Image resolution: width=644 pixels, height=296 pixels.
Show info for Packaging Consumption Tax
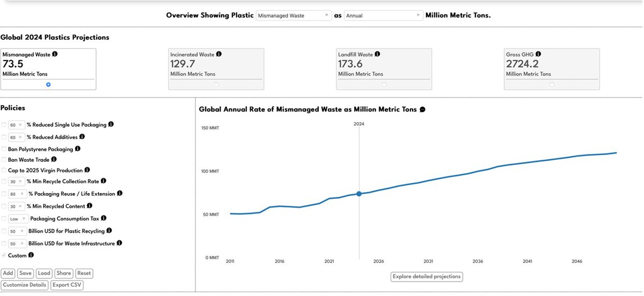click(104, 218)
